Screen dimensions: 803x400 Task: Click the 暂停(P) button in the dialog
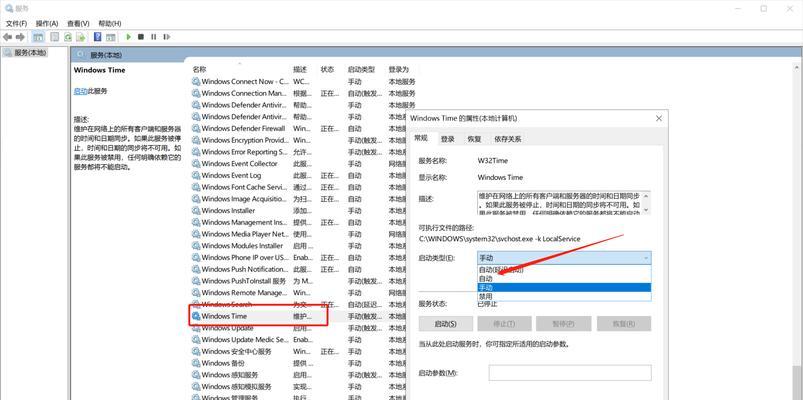[x=564, y=324]
